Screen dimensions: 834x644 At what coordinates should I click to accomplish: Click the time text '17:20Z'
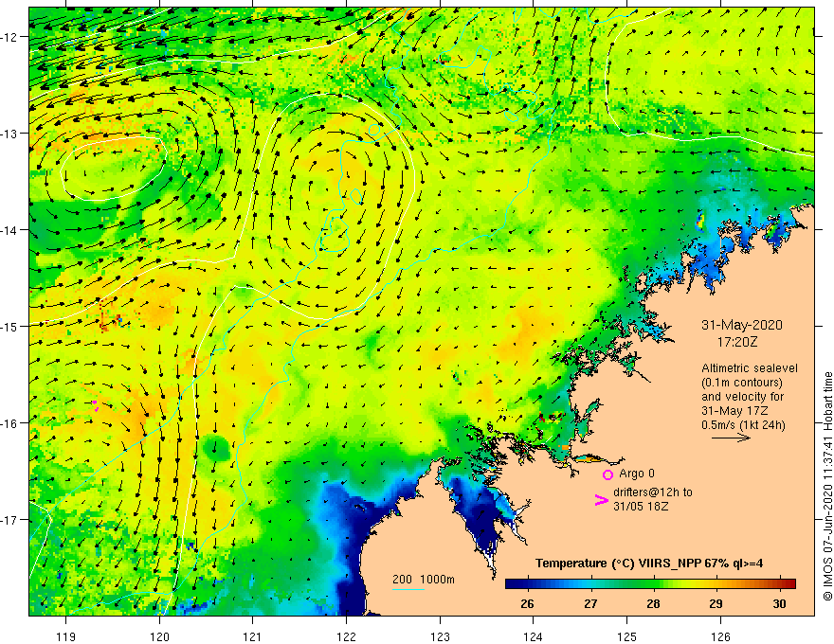(737, 342)
